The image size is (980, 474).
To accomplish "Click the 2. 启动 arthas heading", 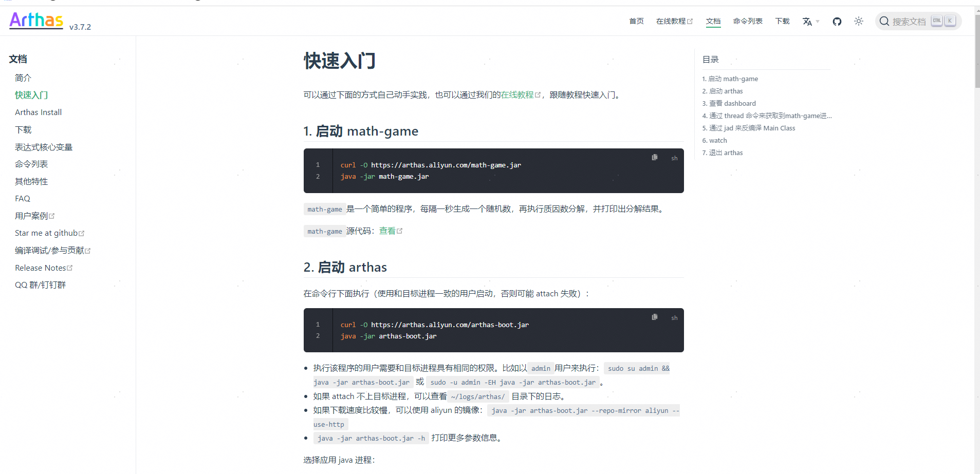I will point(345,268).
